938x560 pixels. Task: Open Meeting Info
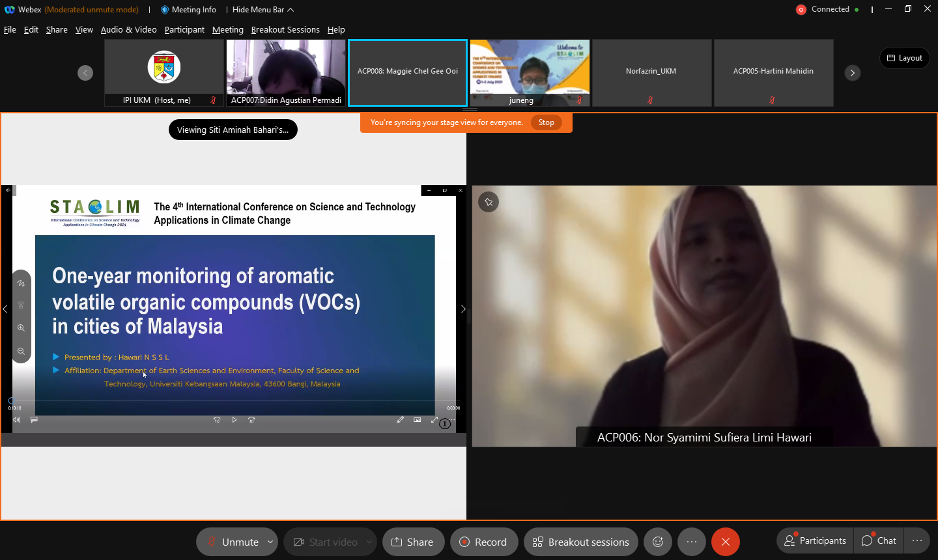click(x=188, y=10)
